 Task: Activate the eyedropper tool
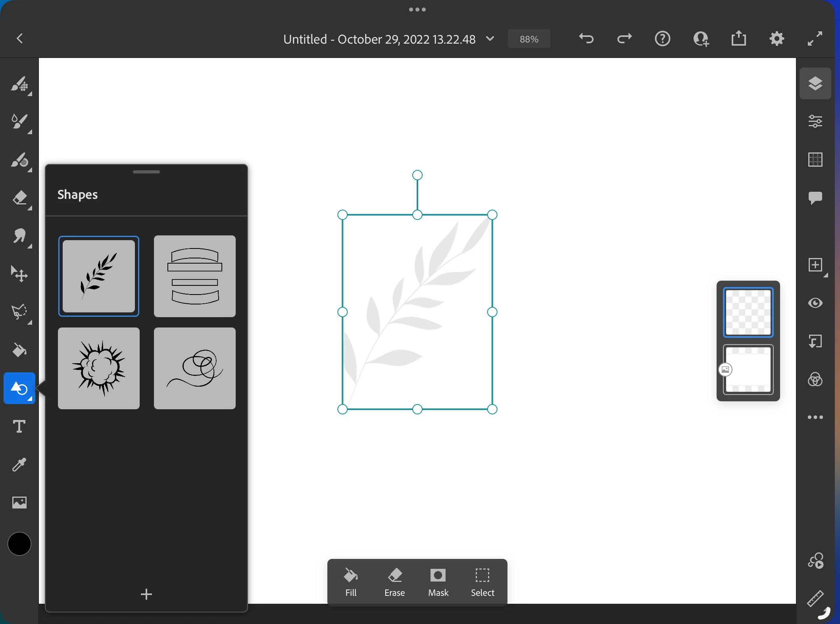click(19, 464)
